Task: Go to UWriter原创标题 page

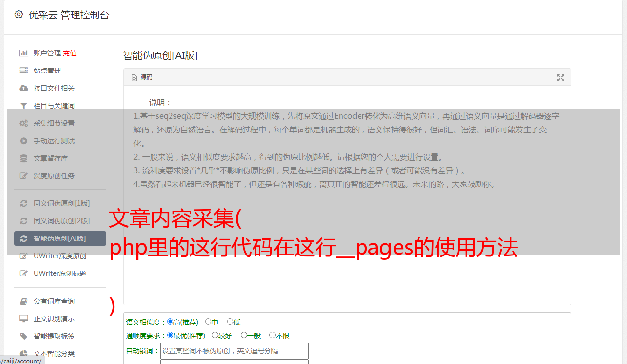Action: point(60,273)
